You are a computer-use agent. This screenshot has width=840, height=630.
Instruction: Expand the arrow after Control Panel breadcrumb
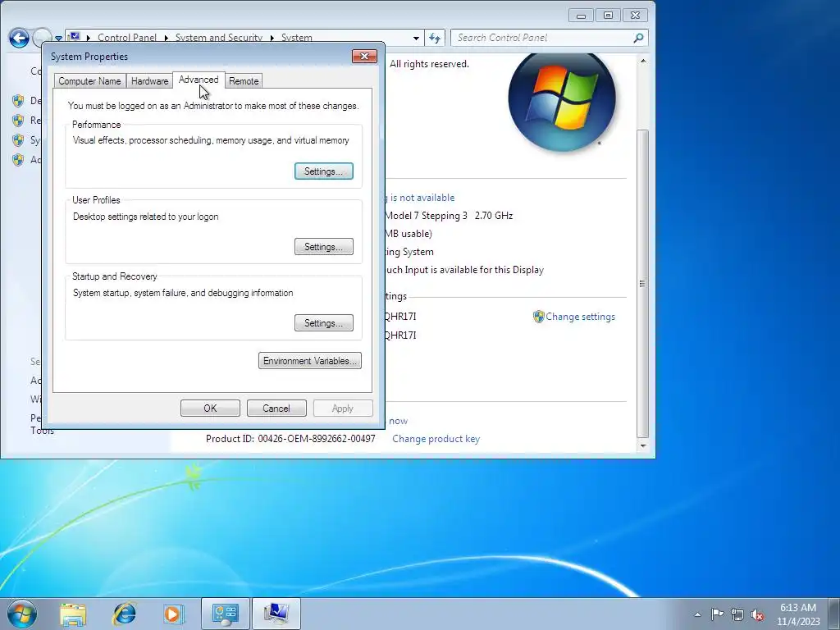166,38
